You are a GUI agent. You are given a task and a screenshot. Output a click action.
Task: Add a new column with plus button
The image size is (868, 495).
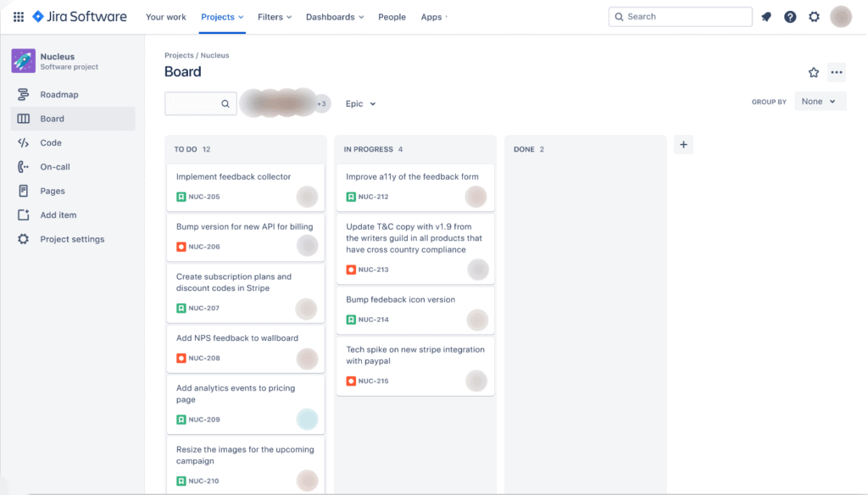(684, 145)
